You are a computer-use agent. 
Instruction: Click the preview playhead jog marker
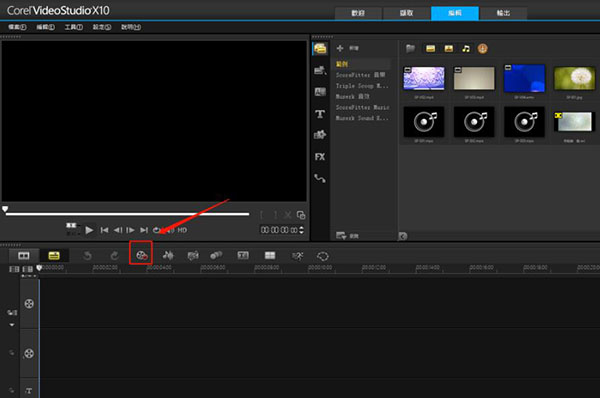tap(5, 209)
